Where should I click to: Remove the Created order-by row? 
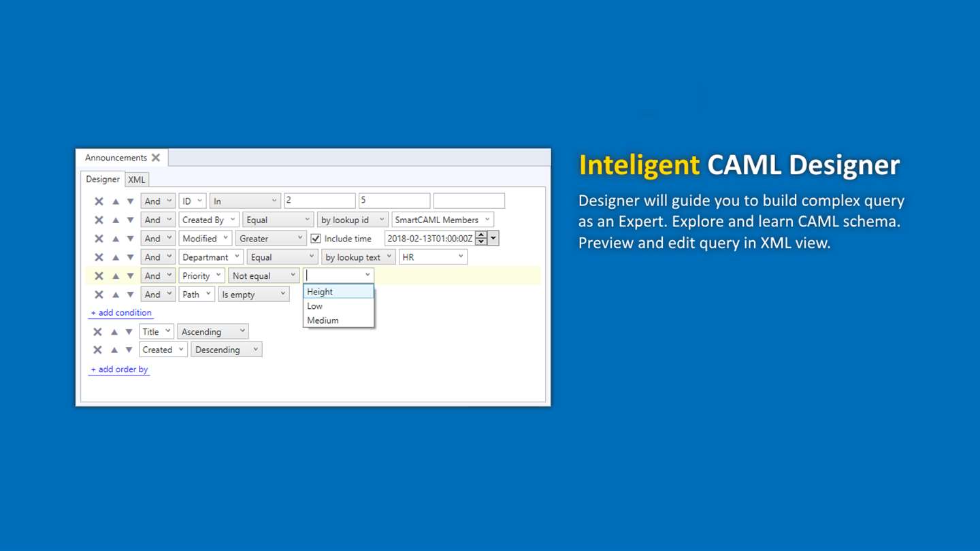click(x=97, y=350)
